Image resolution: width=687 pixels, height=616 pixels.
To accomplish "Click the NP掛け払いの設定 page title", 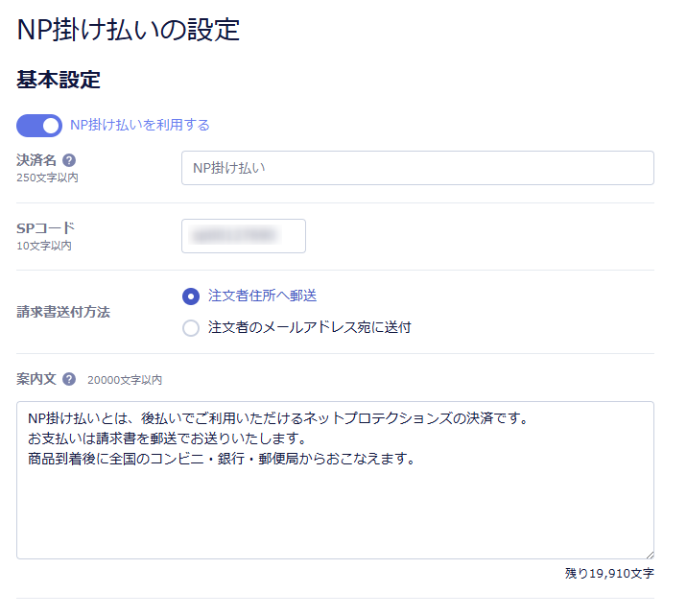I will (x=128, y=30).
